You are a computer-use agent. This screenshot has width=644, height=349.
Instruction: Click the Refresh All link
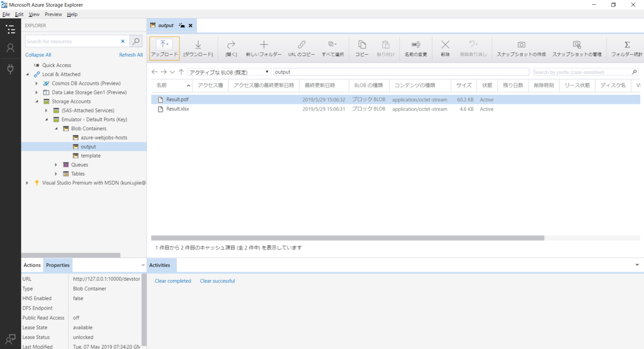tap(131, 55)
